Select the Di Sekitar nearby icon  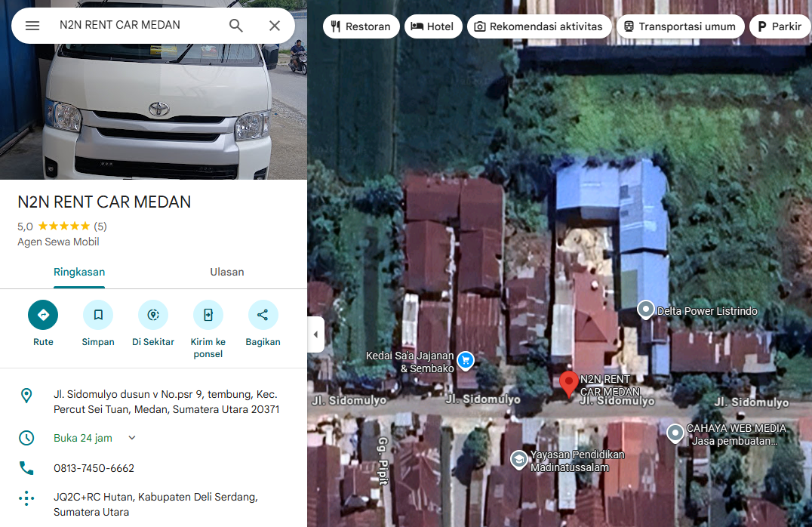153,314
